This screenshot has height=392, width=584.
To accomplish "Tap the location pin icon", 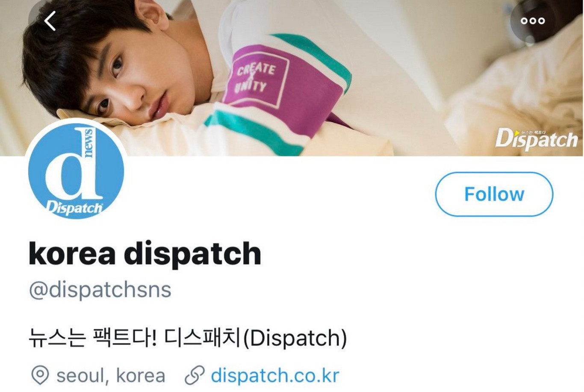I will coord(40,375).
